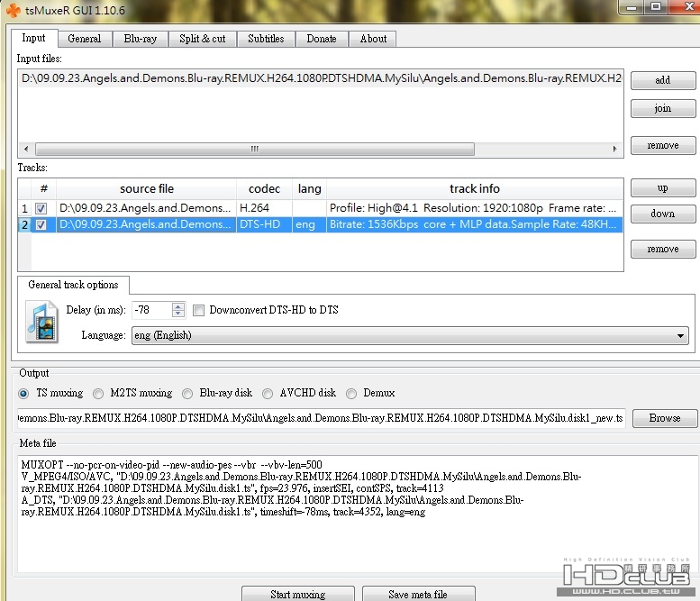Click the Delay (in ms) input field
700x601 pixels.
(x=151, y=310)
